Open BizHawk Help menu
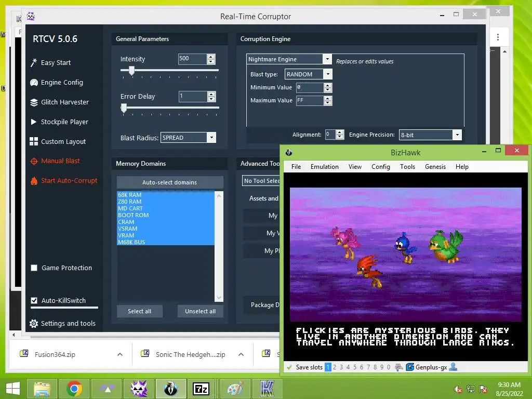 tap(462, 167)
